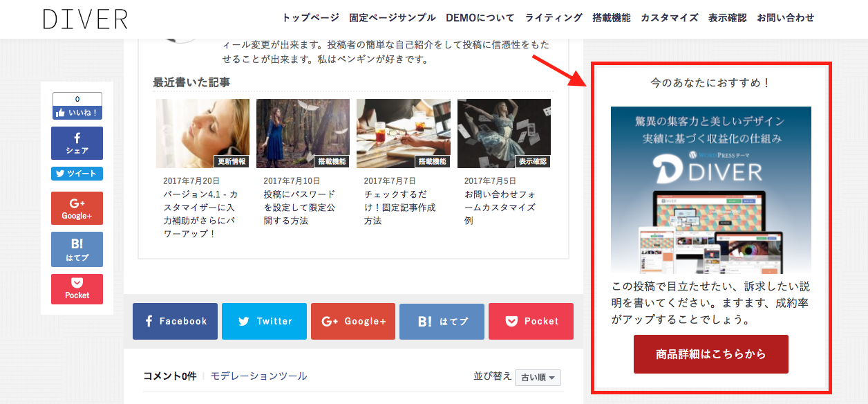Screen dimensions: 868x404
Task: Click the wide blue Facebook share button
Action: click(x=175, y=321)
